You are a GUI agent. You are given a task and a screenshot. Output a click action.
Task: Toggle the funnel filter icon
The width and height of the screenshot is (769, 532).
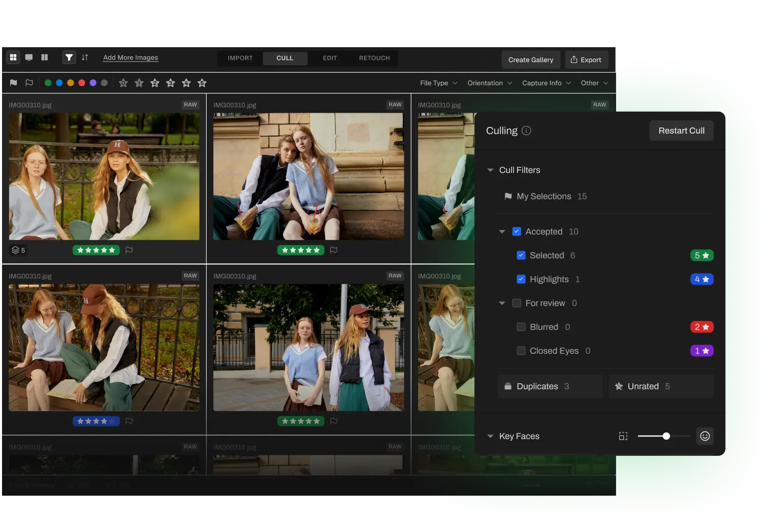coord(69,57)
